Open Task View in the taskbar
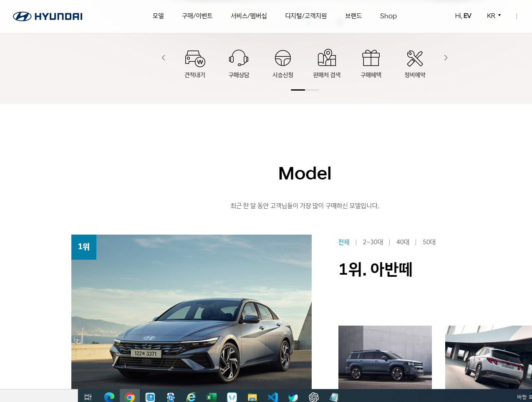This screenshot has height=402, width=532. 88,397
